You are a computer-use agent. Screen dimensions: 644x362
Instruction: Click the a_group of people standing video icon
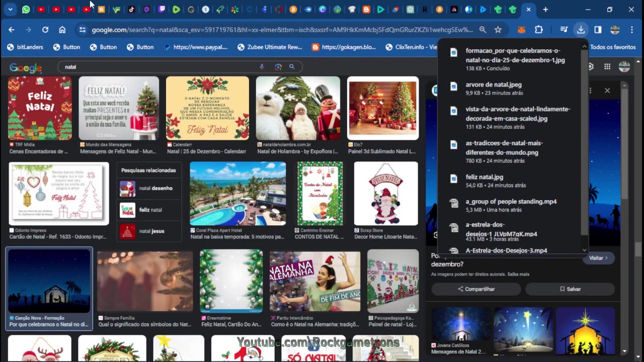[454, 203]
